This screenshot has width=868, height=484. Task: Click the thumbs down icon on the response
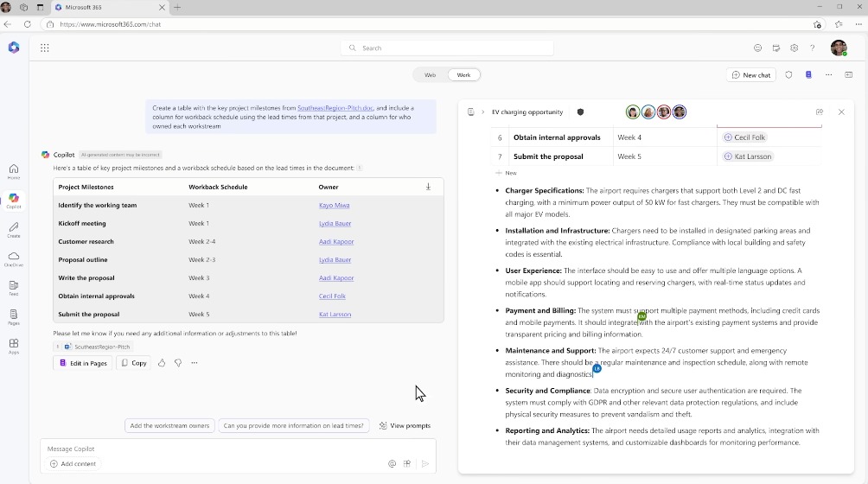point(178,363)
